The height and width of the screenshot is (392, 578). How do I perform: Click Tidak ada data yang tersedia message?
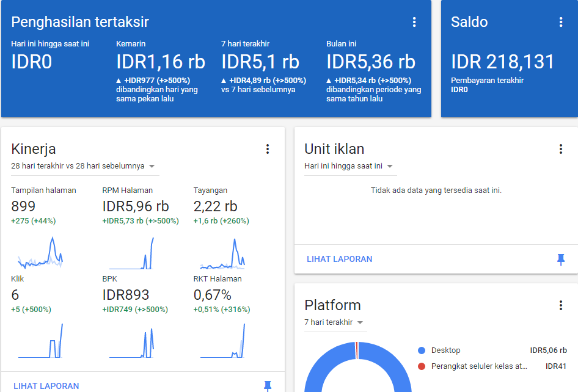[x=436, y=190]
